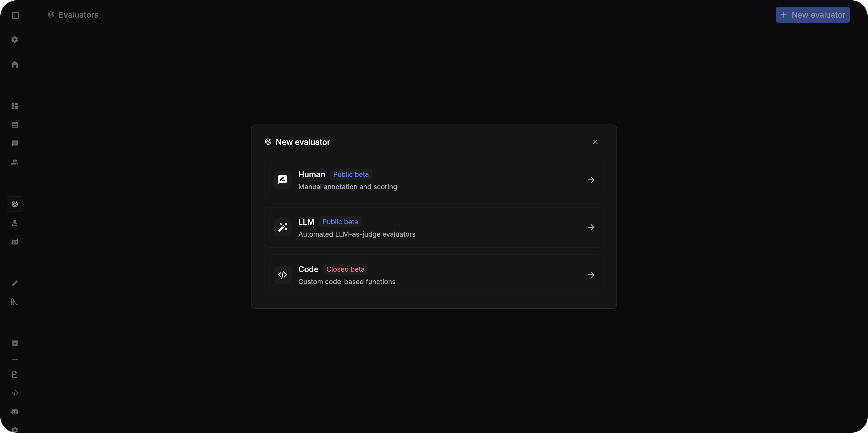
Task: Toggle the sidebar panel icon
Action: 15,15
